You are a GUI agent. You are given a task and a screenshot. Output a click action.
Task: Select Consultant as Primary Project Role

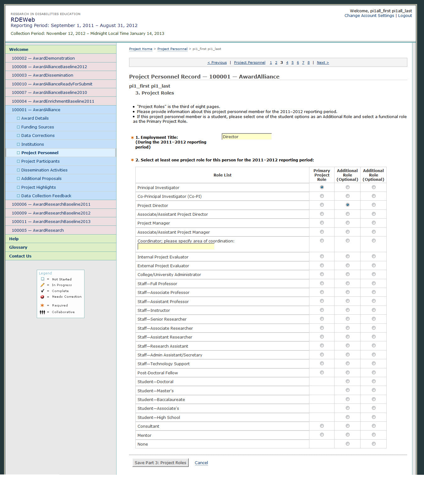(x=322, y=426)
